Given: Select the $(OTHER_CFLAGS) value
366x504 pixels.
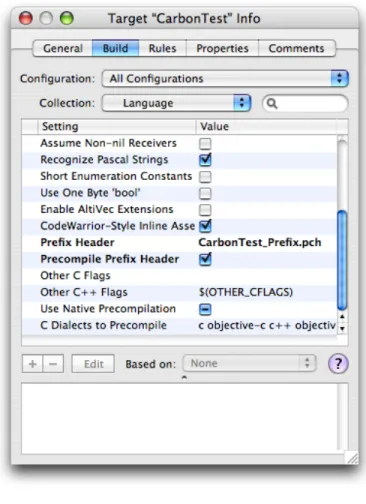Looking at the screenshot, I should point(246,292).
